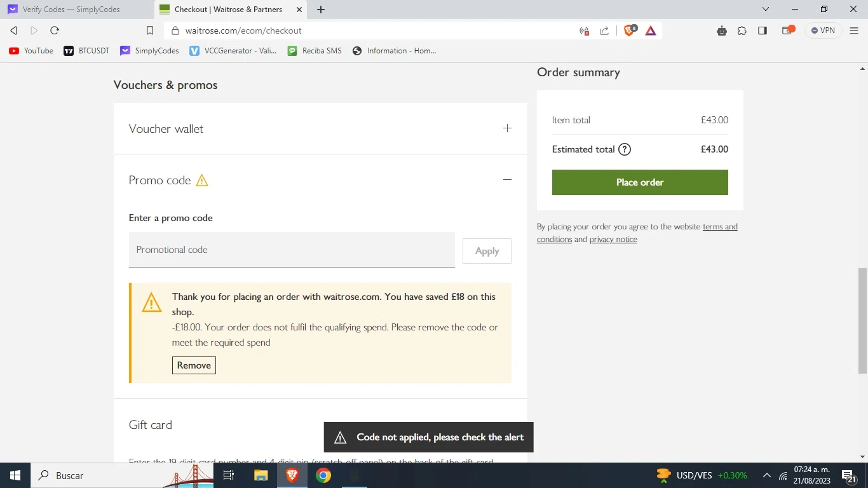
Task: Go back to the previous page
Action: tap(14, 30)
